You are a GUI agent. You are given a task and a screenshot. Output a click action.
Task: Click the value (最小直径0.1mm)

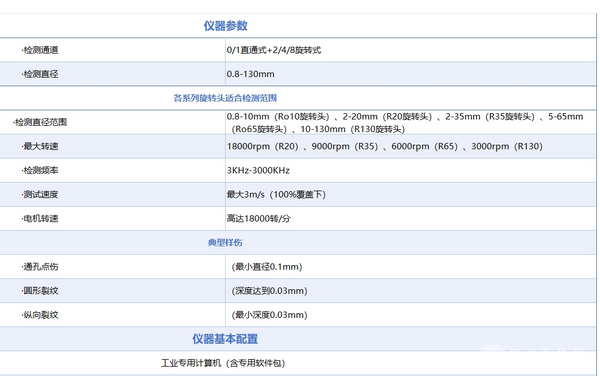(267, 267)
